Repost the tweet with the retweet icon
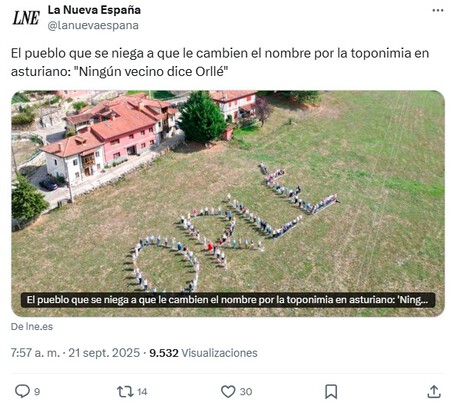The image size is (450, 409). [125, 391]
